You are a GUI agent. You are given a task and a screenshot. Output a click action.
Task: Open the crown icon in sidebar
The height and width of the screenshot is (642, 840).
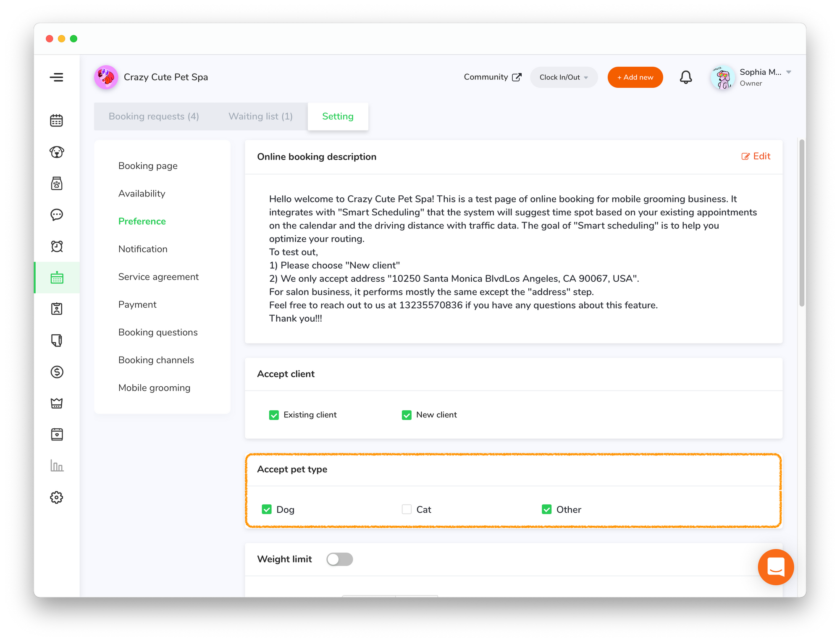tap(57, 403)
